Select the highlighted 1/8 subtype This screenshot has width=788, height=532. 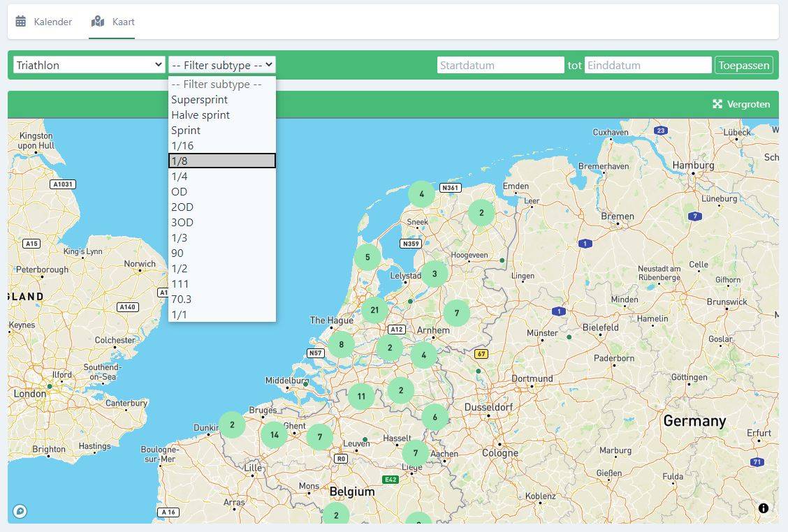(222, 161)
